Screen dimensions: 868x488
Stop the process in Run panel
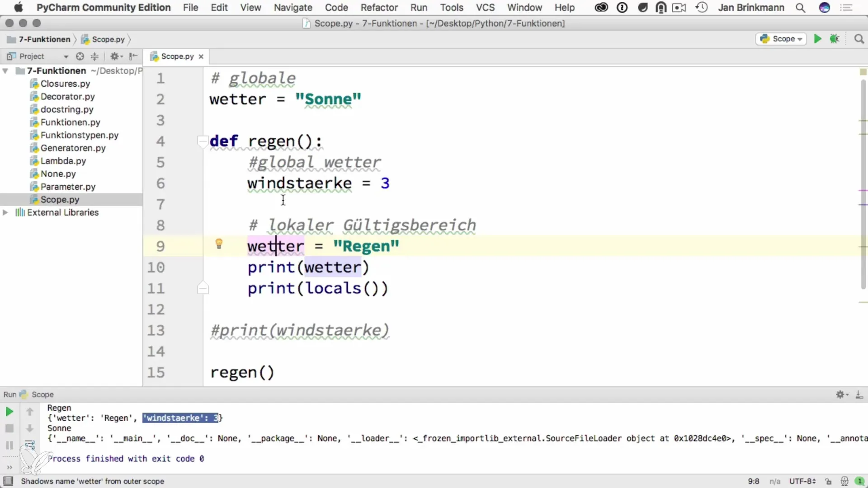point(9,428)
